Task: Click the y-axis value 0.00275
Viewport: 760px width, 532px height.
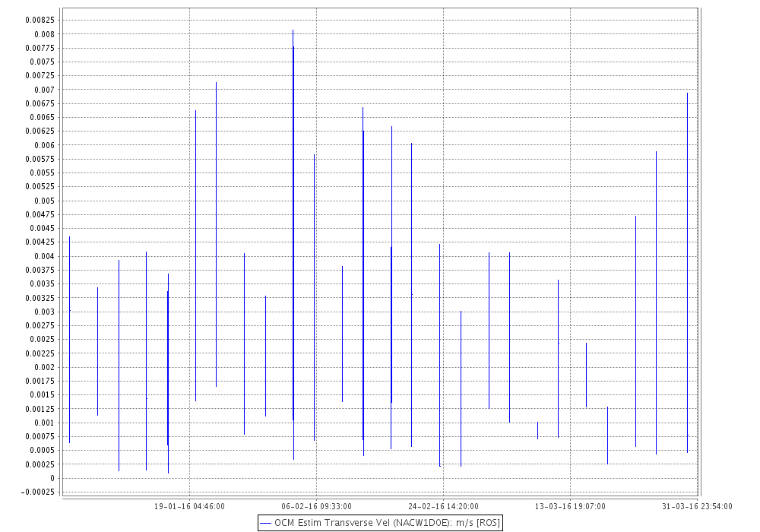Action: point(40,325)
